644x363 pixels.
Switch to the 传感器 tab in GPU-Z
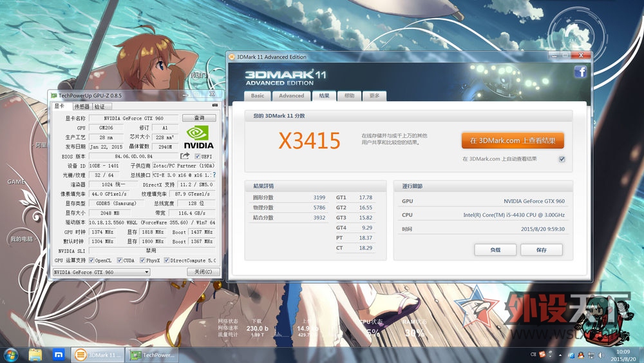click(x=82, y=106)
